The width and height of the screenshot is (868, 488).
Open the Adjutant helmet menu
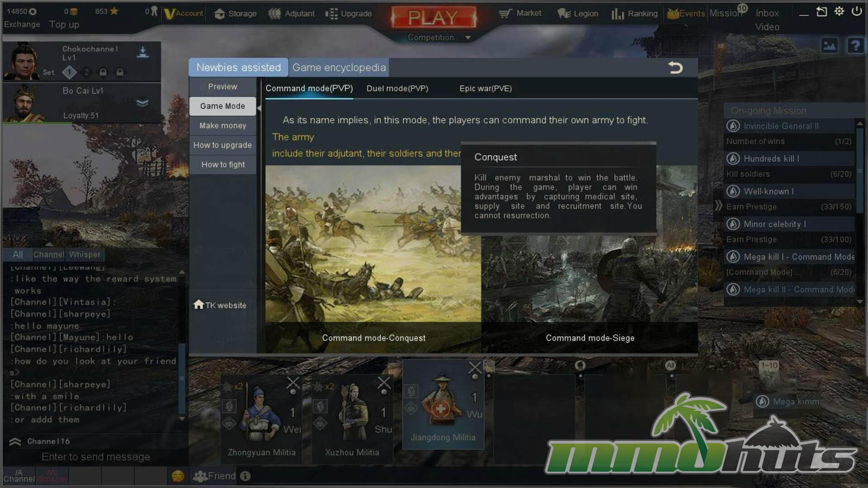tap(274, 14)
